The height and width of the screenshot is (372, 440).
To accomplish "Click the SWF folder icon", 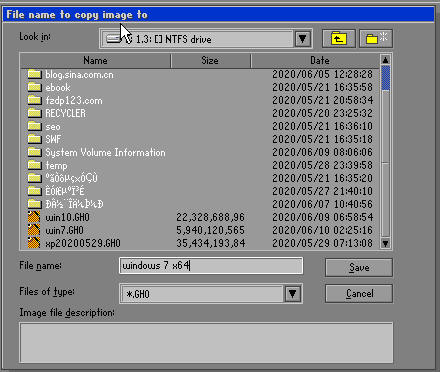I will point(34,139).
